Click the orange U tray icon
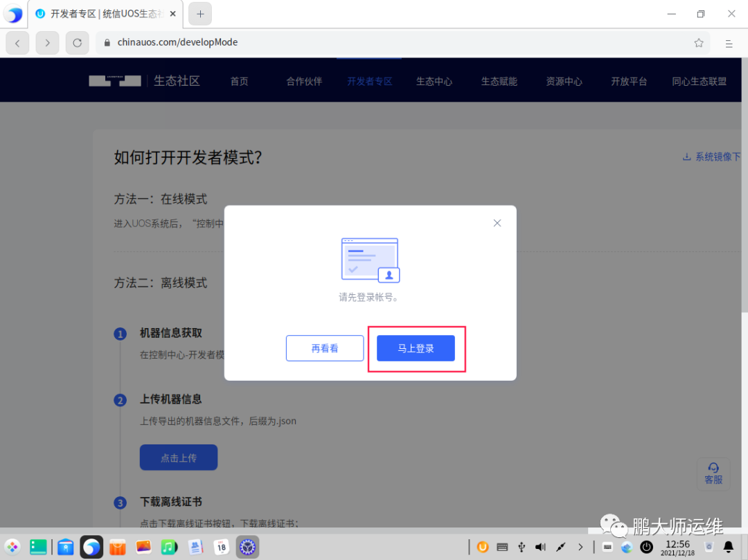The image size is (748, 560). (483, 547)
